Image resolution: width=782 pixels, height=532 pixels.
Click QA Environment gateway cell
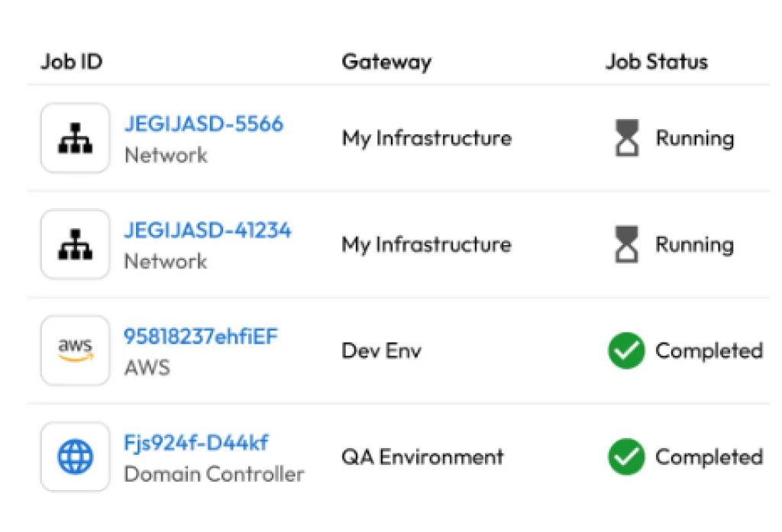pyautogui.click(x=422, y=457)
